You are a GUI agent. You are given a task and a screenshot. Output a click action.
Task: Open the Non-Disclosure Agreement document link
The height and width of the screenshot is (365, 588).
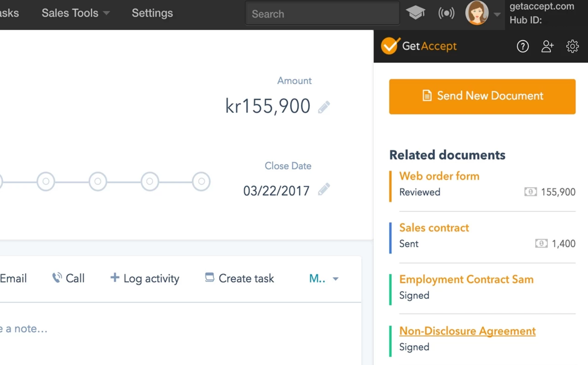click(x=467, y=331)
